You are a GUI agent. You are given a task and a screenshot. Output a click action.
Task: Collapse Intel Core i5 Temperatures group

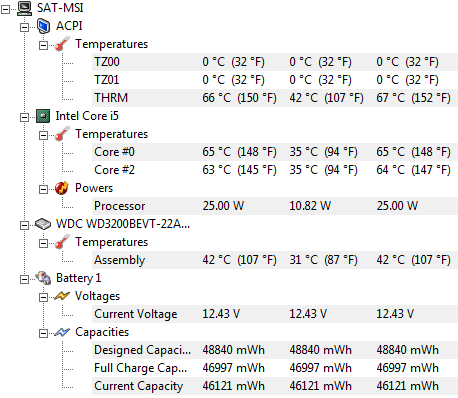click(43, 135)
